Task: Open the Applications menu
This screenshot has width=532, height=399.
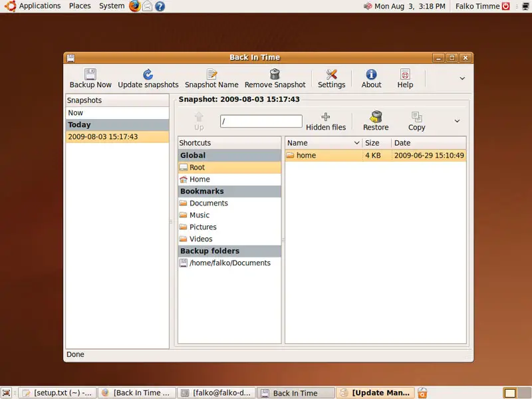Action: pyautogui.click(x=40, y=6)
